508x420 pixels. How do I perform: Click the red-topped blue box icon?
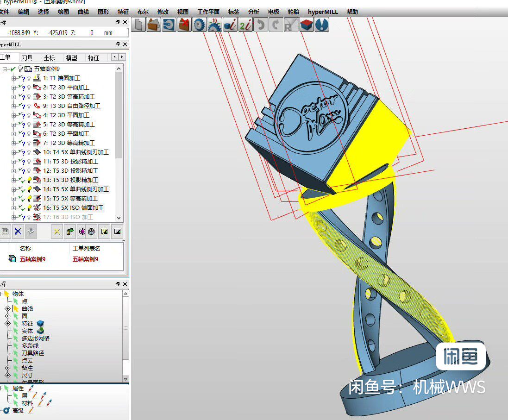tap(306, 25)
